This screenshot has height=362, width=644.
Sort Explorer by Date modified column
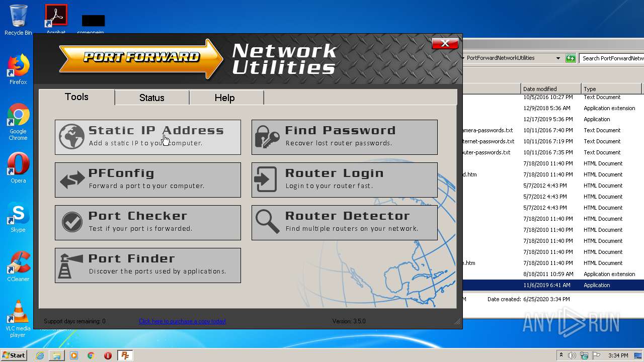coord(551,88)
